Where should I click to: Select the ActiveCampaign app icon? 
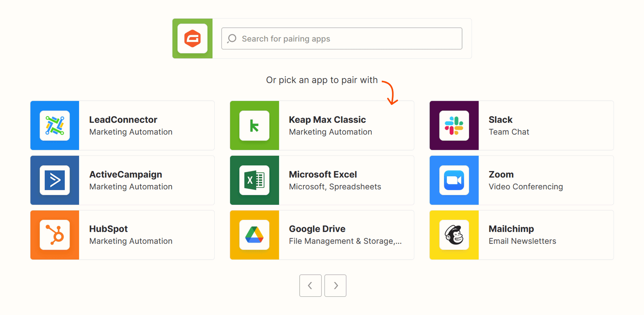(55, 180)
